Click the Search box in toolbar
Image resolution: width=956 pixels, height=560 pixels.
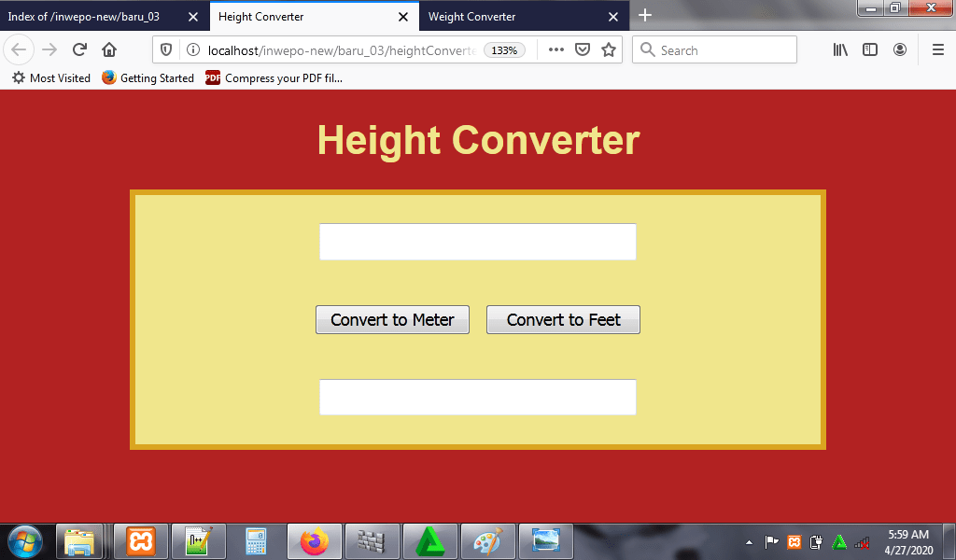[714, 50]
